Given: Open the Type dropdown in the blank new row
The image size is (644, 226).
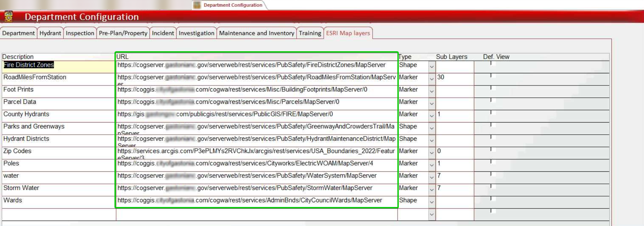Looking at the screenshot, I should coord(432,214).
